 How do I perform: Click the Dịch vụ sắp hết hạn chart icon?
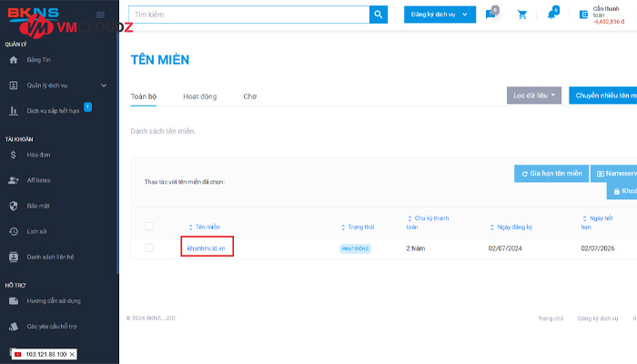14,111
